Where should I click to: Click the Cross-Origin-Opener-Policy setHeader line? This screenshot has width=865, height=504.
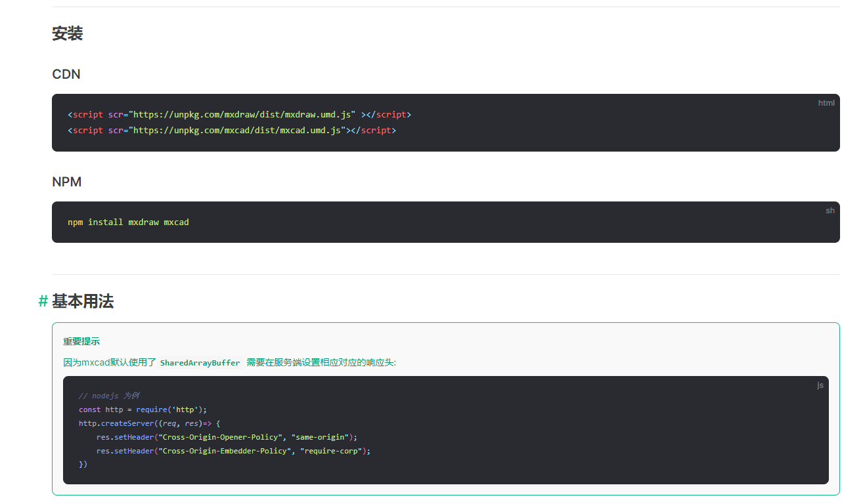[x=227, y=437]
